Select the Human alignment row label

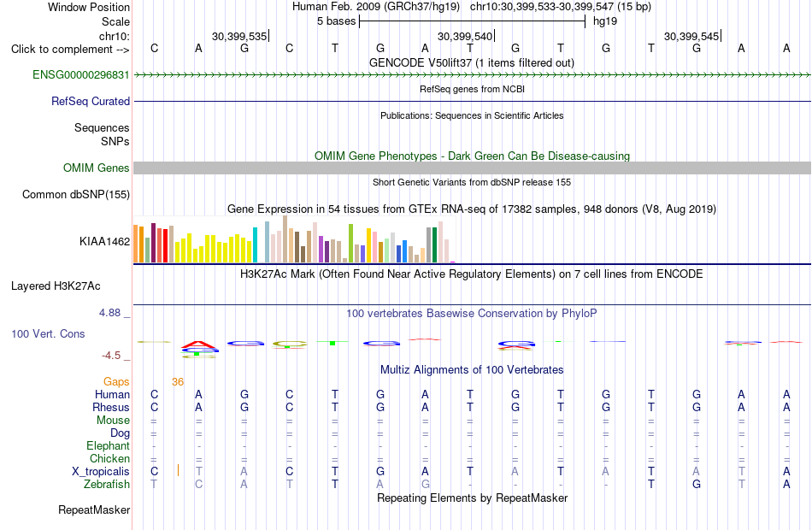(x=112, y=394)
